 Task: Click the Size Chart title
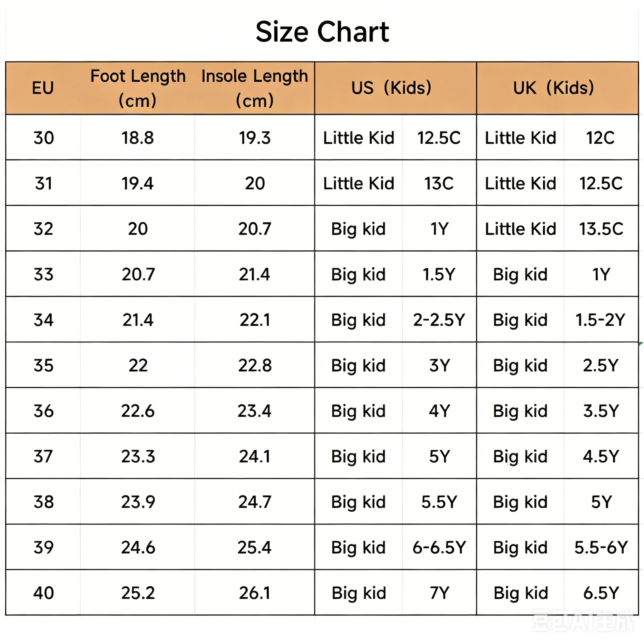click(322, 32)
